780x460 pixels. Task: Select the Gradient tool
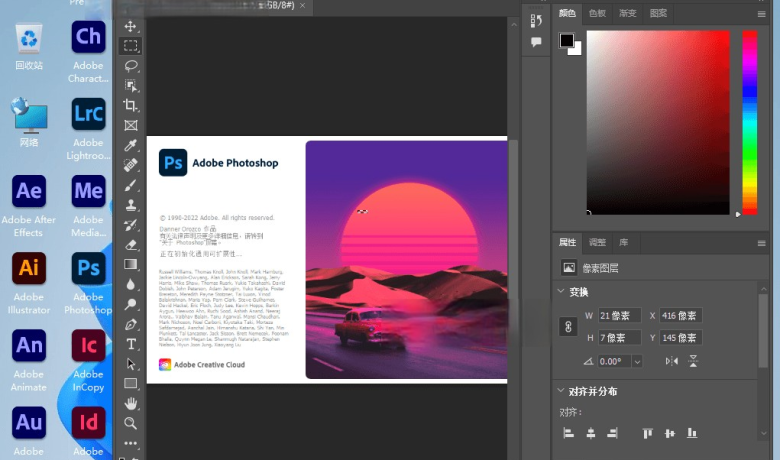[131, 265]
